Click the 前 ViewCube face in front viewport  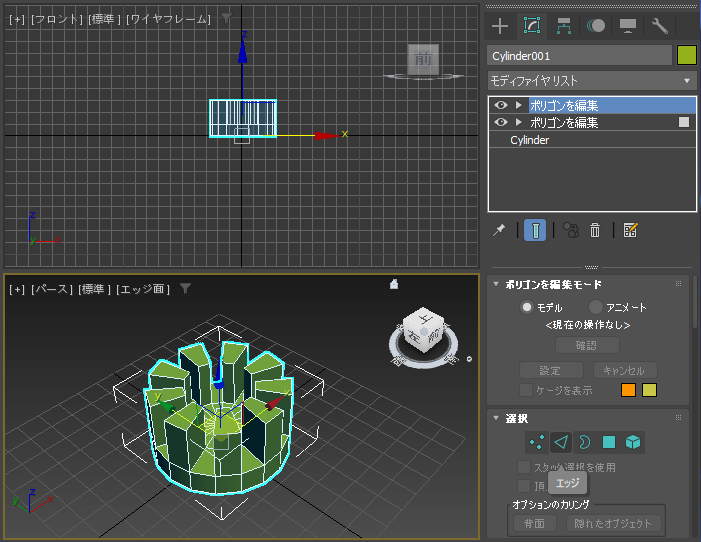[422, 59]
